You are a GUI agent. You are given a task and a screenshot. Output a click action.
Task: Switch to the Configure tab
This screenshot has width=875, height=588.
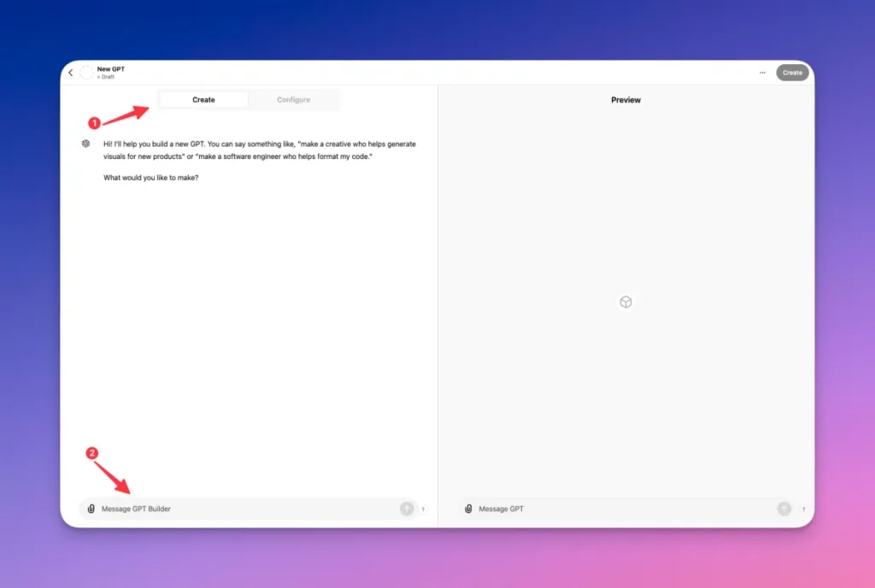294,100
